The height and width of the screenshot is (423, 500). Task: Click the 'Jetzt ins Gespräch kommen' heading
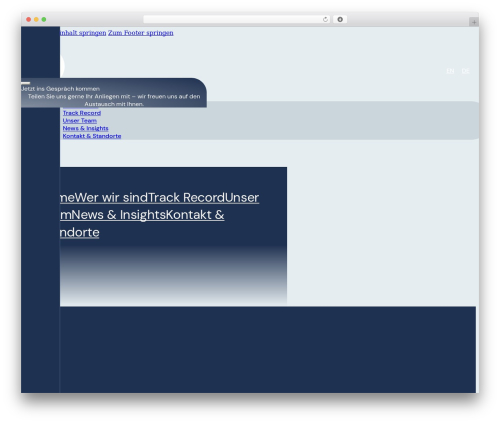(60, 89)
